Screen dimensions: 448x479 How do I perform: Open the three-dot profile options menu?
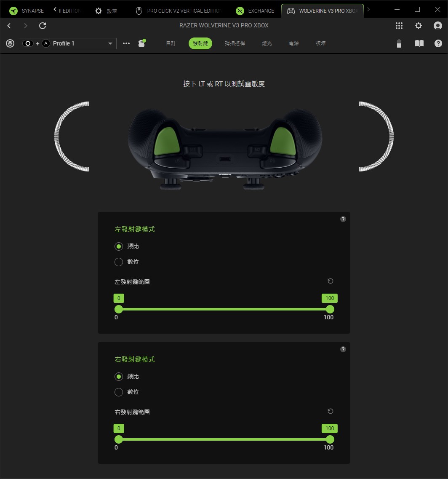click(x=126, y=43)
